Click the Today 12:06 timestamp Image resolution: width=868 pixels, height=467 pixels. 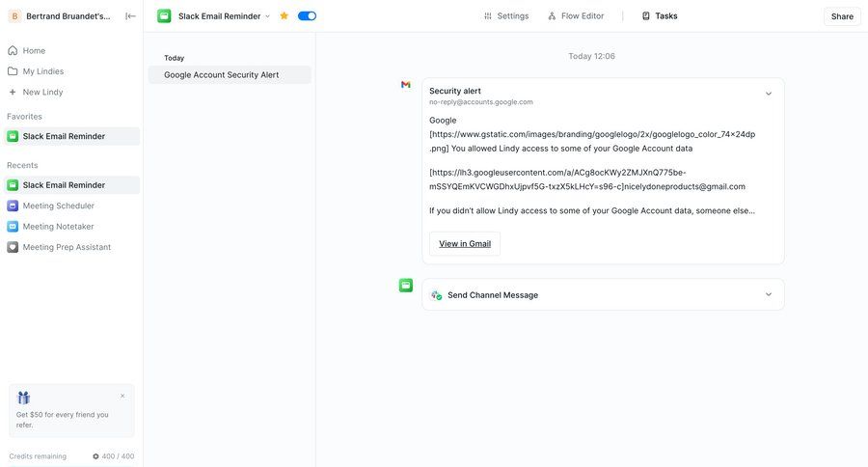click(x=592, y=56)
